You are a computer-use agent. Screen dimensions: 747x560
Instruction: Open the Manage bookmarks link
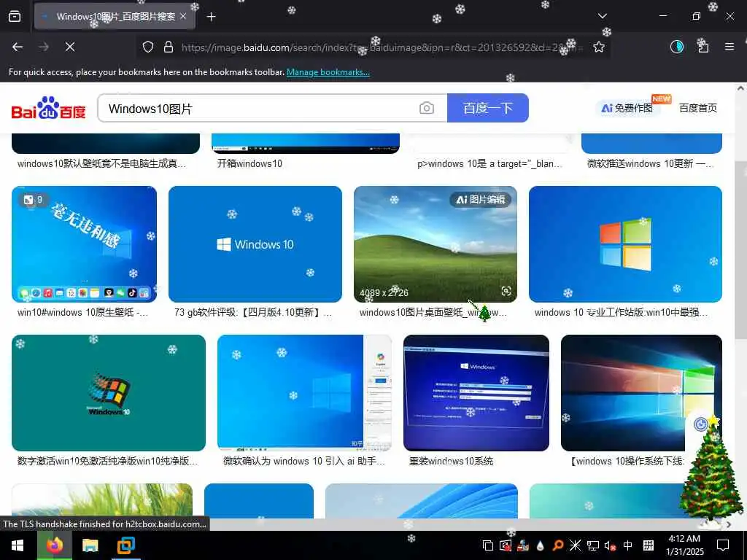click(328, 72)
